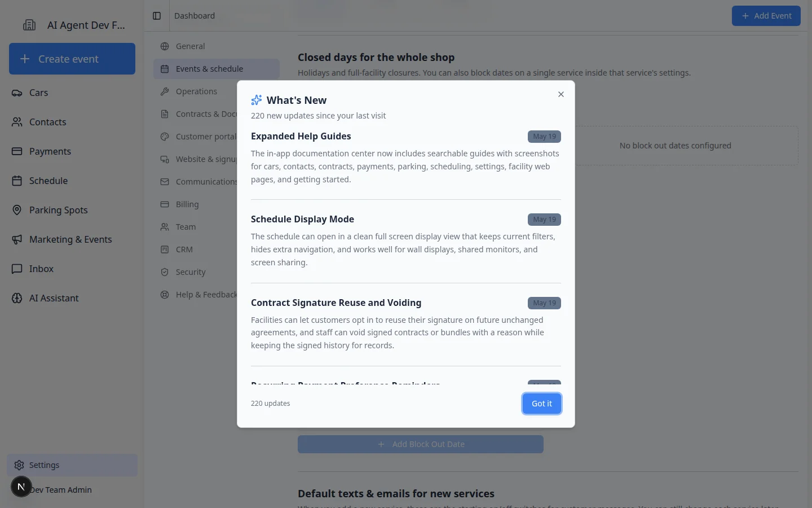
Task: Click the card icon beside Billing
Action: (x=165, y=204)
